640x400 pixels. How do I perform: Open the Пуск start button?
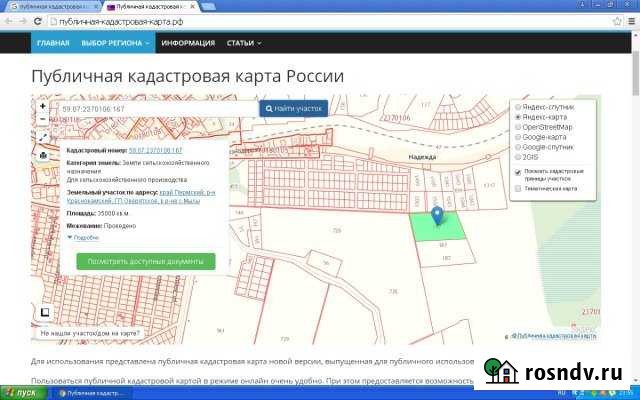point(22,393)
